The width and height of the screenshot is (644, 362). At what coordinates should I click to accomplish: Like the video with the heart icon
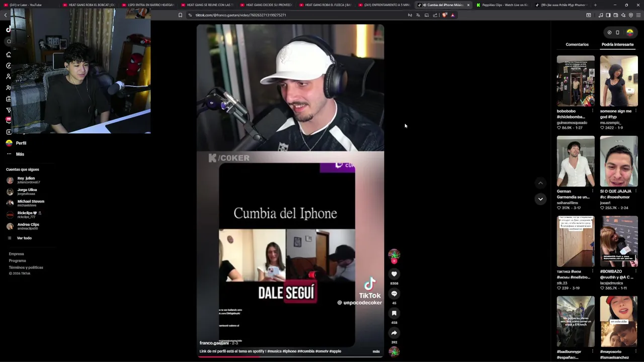[x=394, y=274]
